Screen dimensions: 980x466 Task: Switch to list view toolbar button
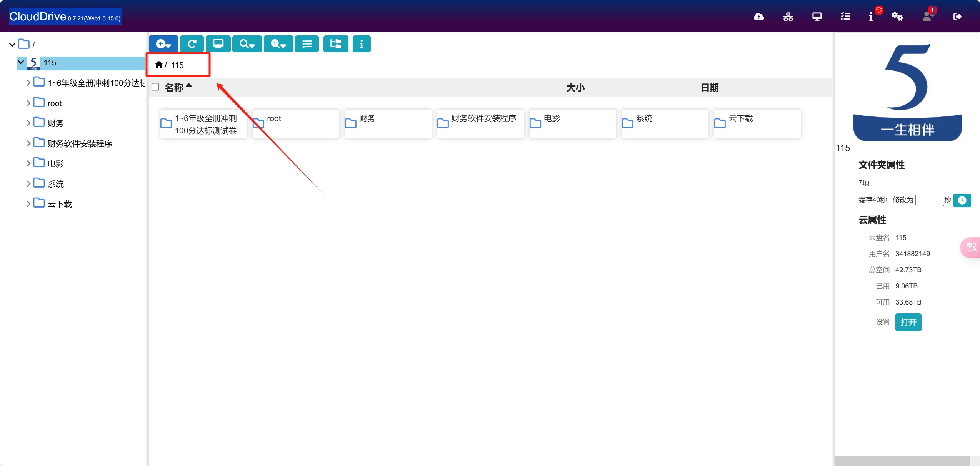(x=307, y=44)
